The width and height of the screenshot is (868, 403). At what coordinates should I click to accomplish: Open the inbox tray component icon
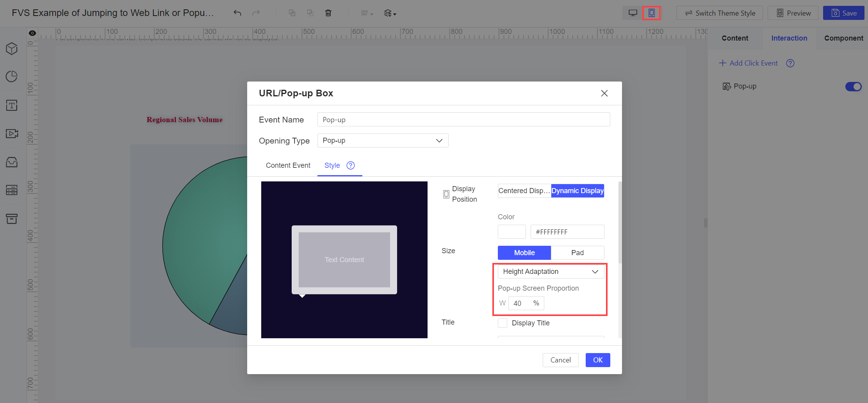[x=12, y=162]
